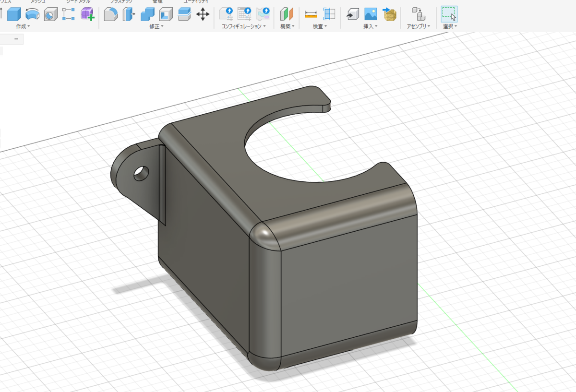Screen dimensions: 576x392
Task: Click the purple Create Form icon
Action: tap(87, 14)
